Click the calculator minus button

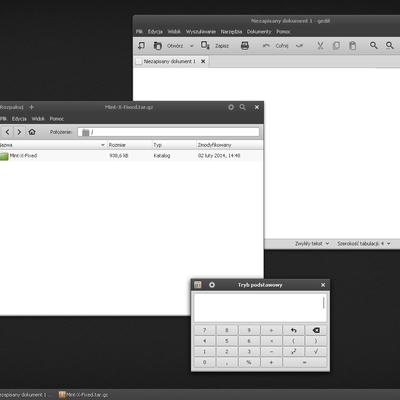coord(271,352)
